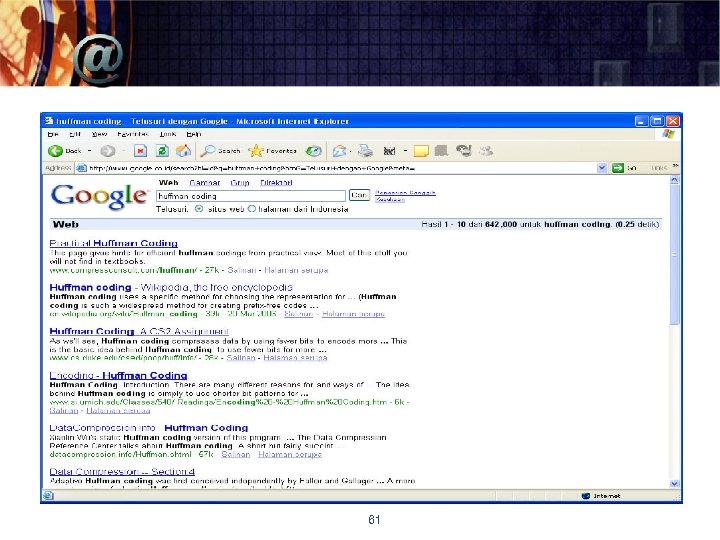Open the Help menu
The image size is (720, 540).
(x=194, y=134)
